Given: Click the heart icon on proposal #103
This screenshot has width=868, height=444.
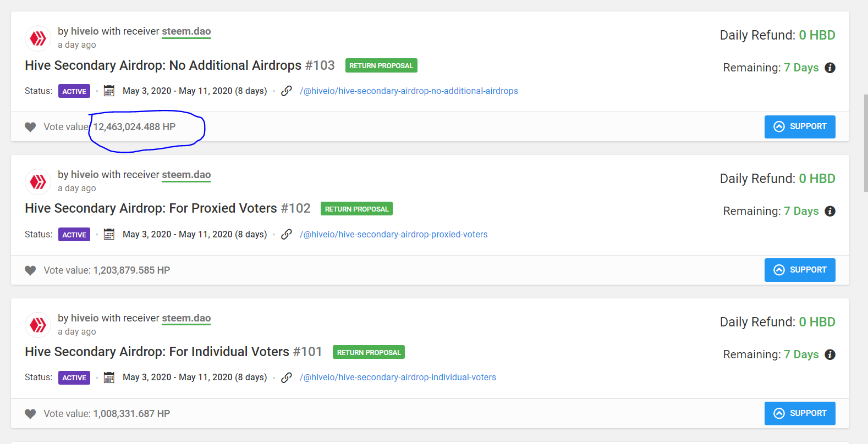Looking at the screenshot, I should click(x=30, y=127).
